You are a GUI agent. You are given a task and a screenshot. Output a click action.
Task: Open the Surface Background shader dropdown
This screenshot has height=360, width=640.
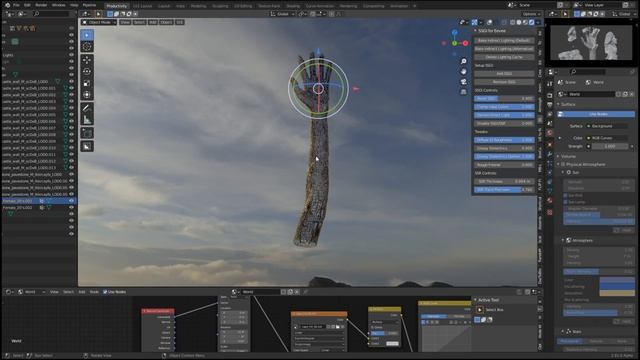tap(607, 126)
